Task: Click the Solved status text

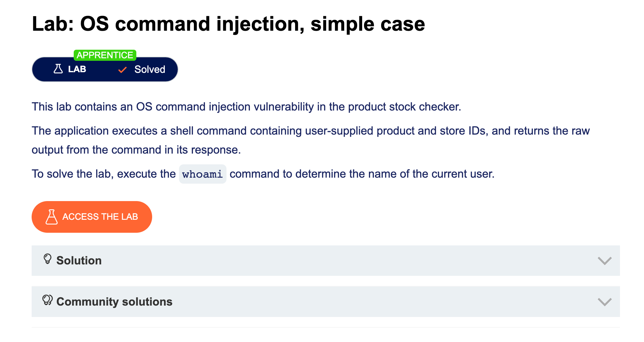Action: pos(150,69)
